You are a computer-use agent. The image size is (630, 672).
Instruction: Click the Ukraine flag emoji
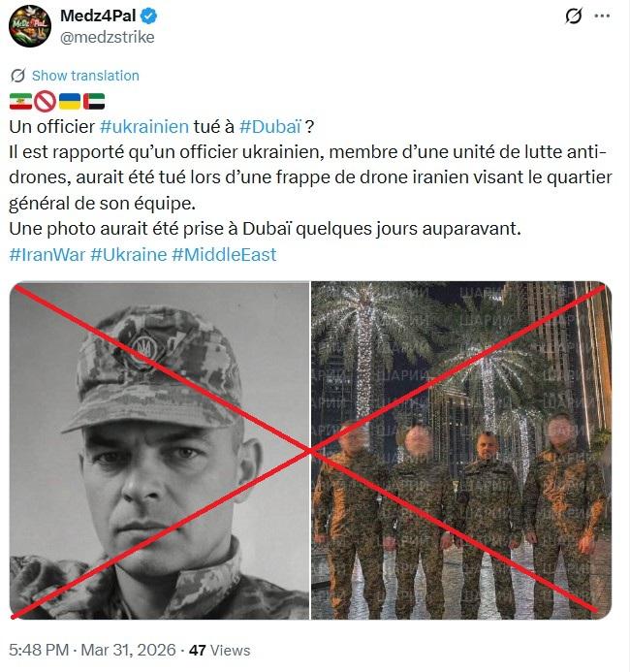pyautogui.click(x=70, y=101)
